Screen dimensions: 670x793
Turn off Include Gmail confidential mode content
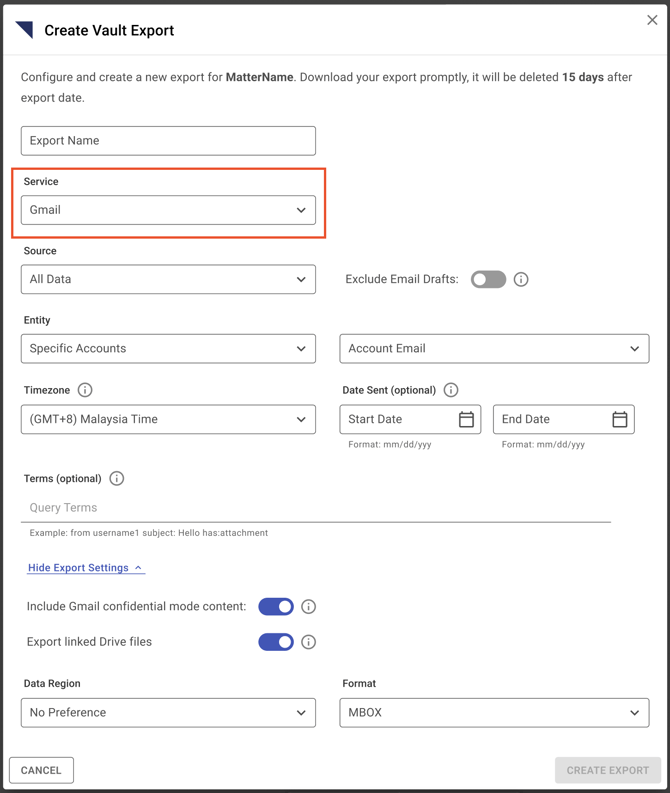click(276, 606)
